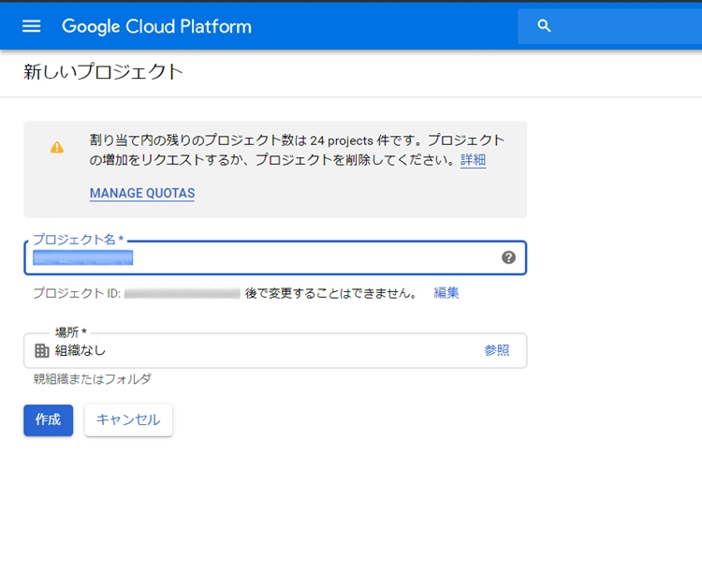Click the 場所 location field
The width and height of the screenshot is (702, 588).
click(x=275, y=351)
